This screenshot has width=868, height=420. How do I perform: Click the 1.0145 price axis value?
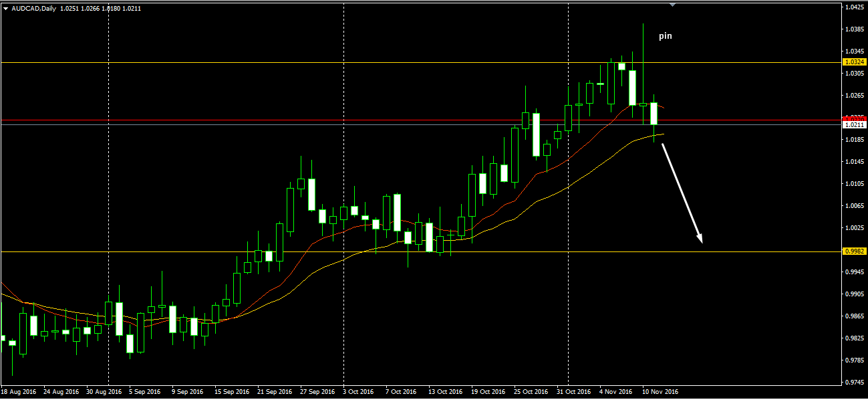click(x=855, y=162)
